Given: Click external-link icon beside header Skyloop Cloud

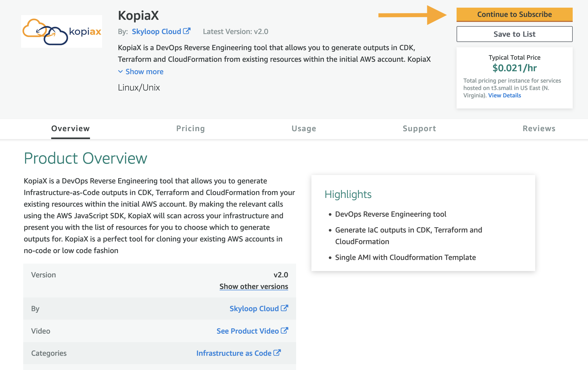Looking at the screenshot, I should [187, 31].
